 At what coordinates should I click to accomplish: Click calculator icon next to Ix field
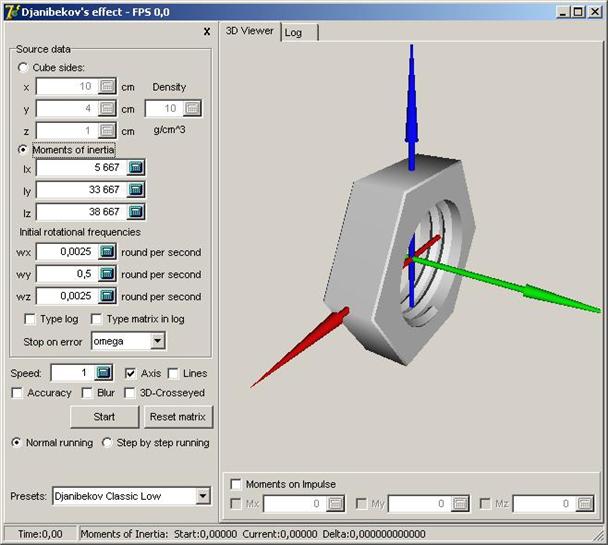(137, 168)
